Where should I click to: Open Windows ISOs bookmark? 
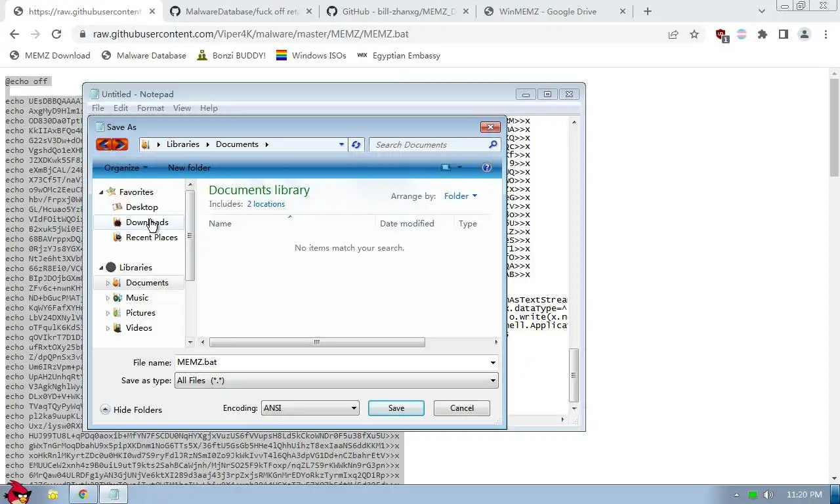311,56
